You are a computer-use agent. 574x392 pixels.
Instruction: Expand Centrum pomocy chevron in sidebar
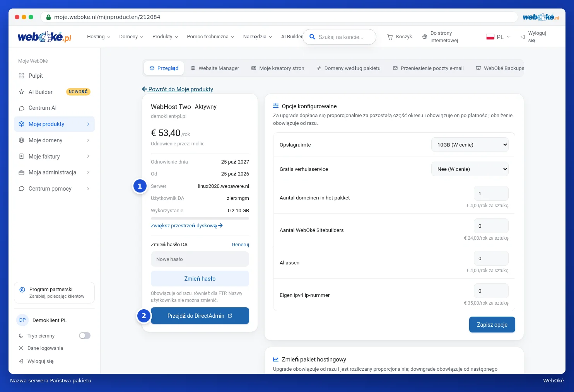point(88,189)
